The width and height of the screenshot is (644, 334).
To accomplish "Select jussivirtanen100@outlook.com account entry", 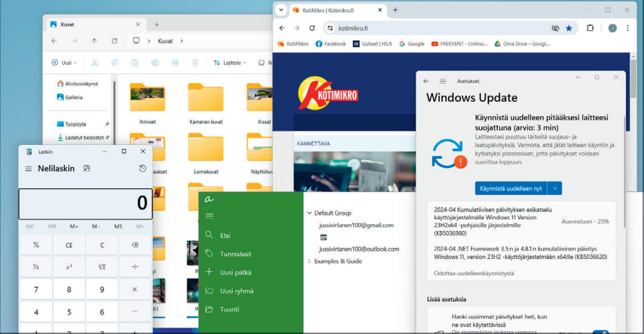I will coord(359,250).
